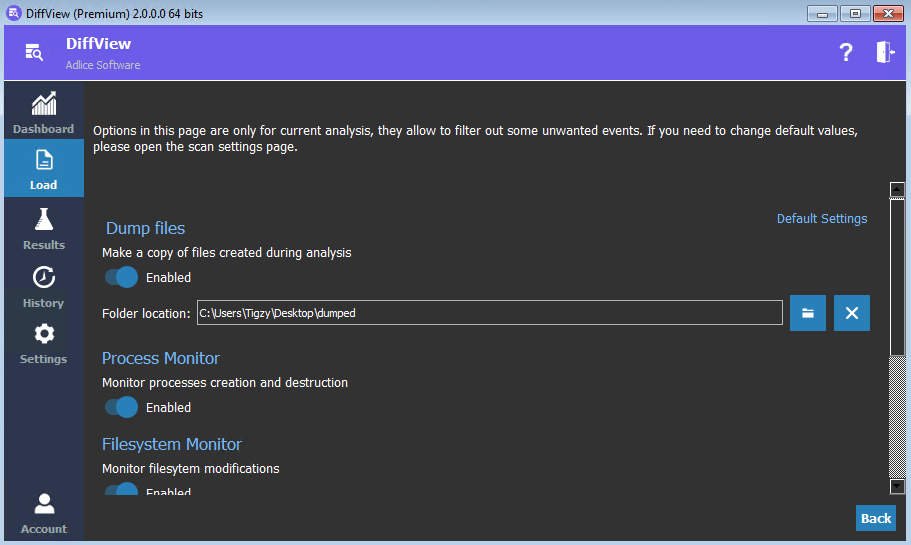
Task: Click the scrollbar down arrow
Action: point(897,486)
